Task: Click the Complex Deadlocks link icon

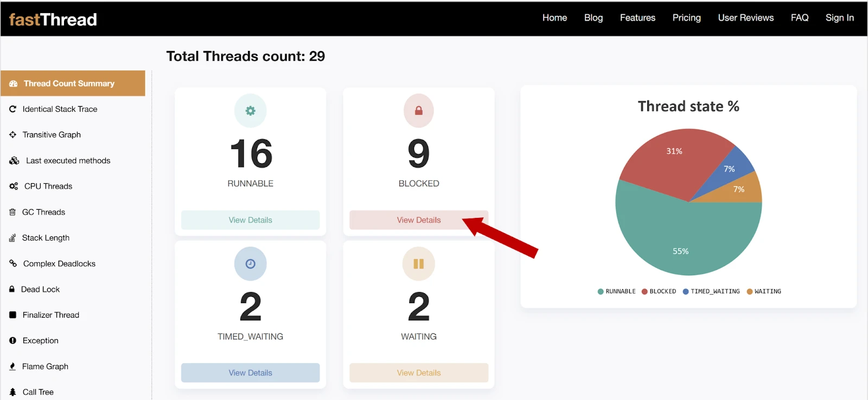Action: coord(13,263)
